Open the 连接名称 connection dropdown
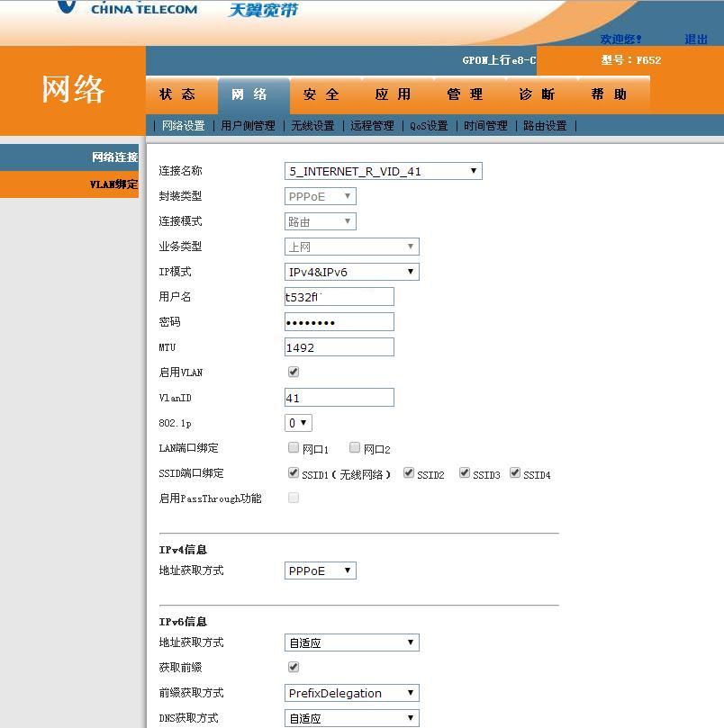Image resolution: width=724 pixels, height=728 pixels. coord(383,171)
